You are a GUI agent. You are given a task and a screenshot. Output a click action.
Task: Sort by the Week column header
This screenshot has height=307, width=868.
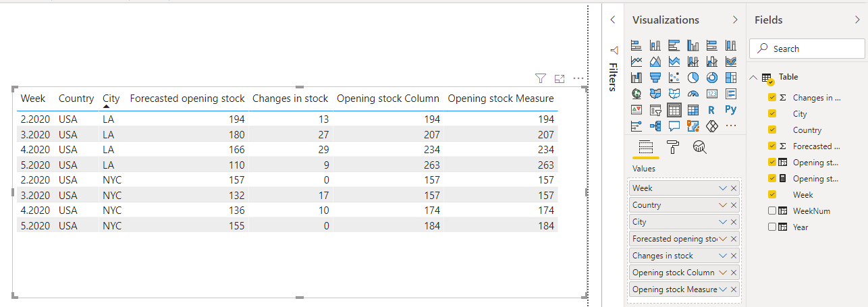coord(33,99)
